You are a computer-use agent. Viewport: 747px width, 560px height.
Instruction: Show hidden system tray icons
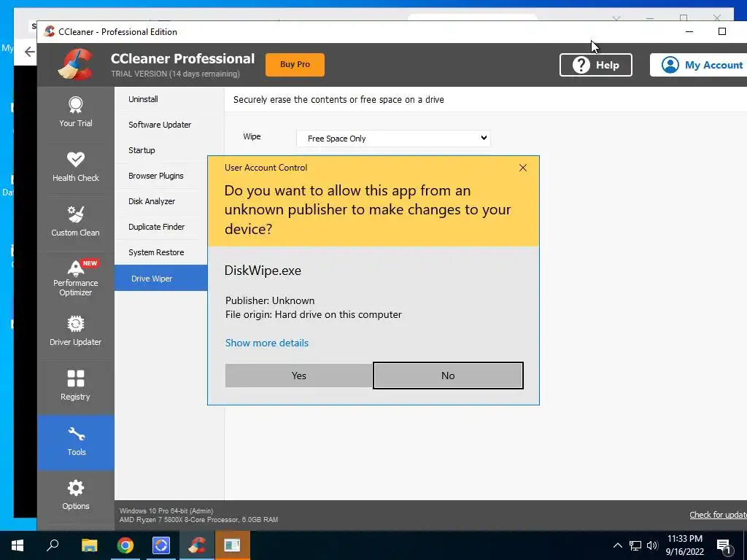tap(617, 545)
